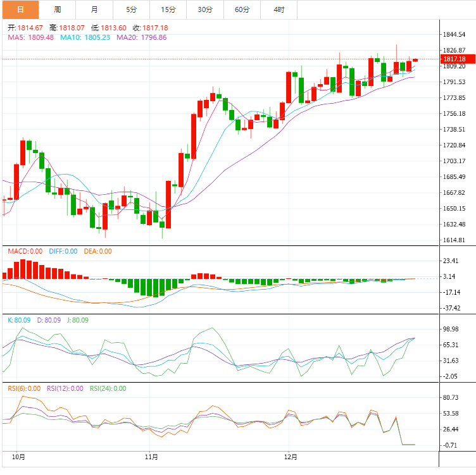Click the RSI(24):0.00 label

pyautogui.click(x=108, y=388)
